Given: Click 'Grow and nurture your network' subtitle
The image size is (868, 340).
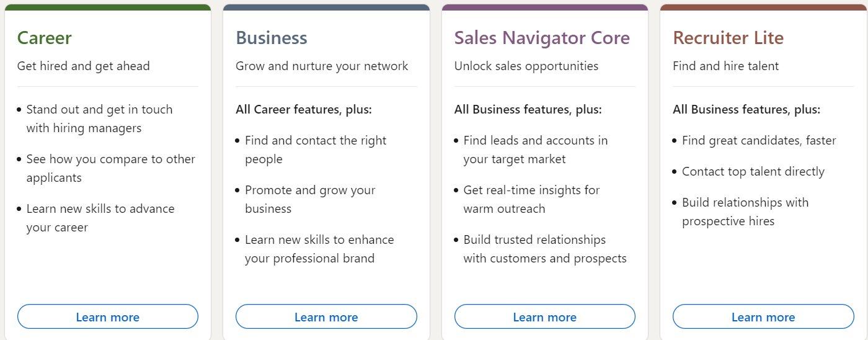Looking at the screenshot, I should pos(322,66).
